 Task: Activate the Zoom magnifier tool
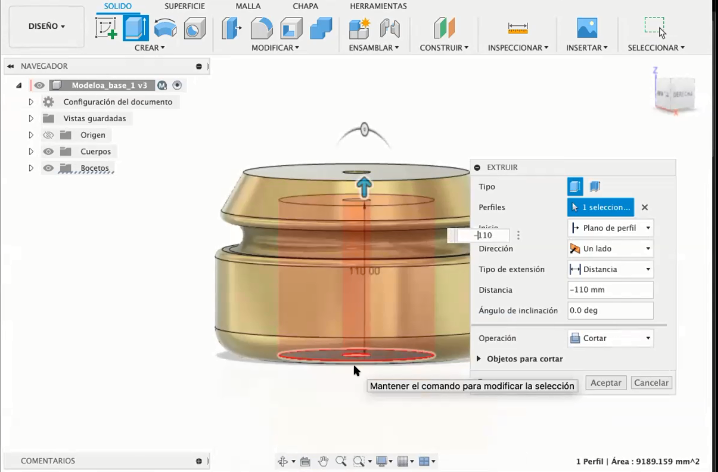coord(341,461)
